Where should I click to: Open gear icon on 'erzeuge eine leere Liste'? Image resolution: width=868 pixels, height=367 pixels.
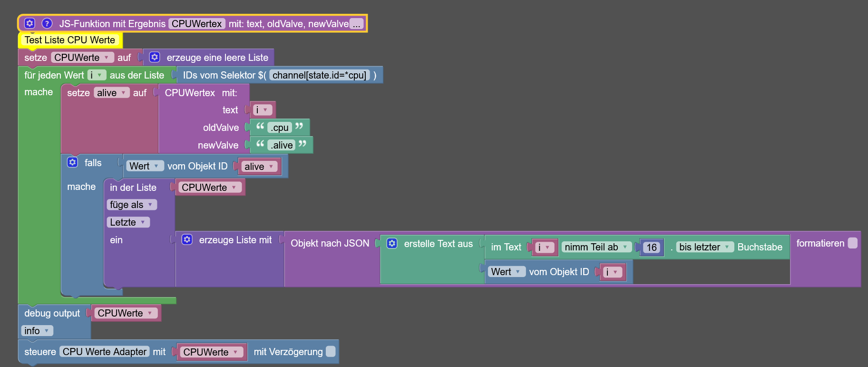point(155,57)
